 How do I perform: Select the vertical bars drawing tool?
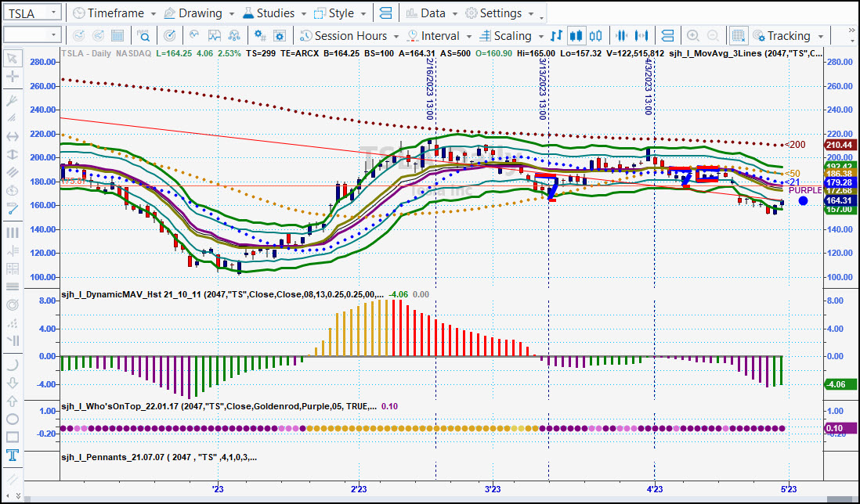[12, 232]
